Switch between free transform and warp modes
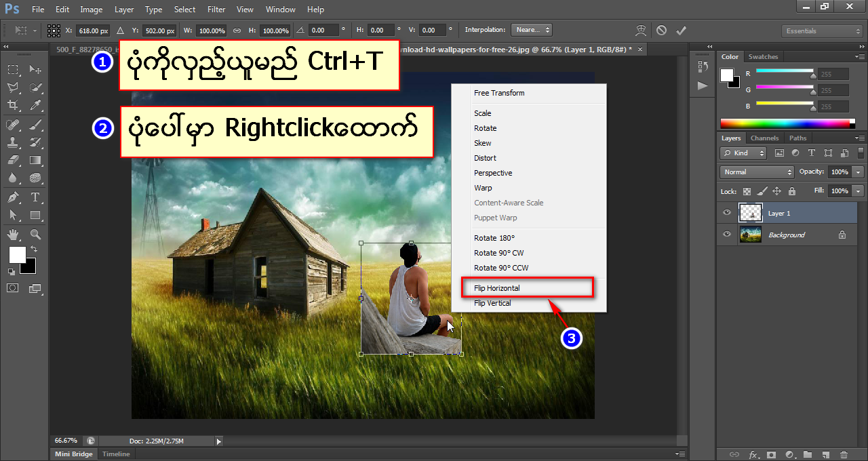868x461 pixels. point(641,31)
